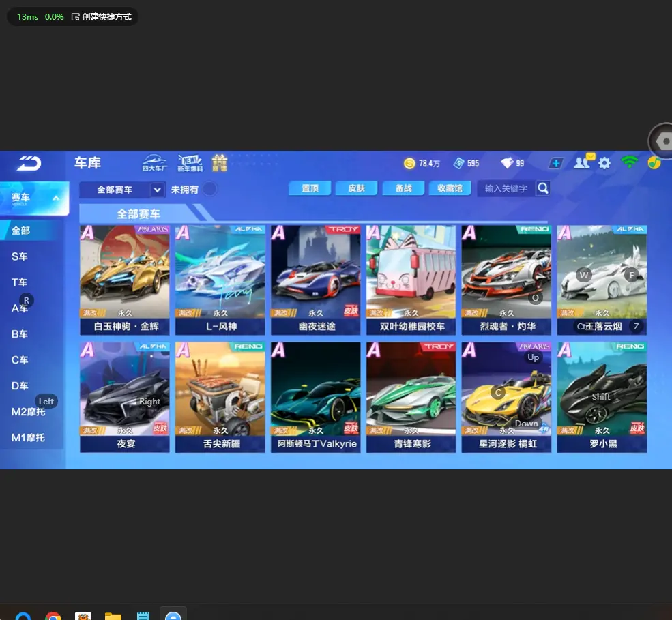This screenshot has height=620, width=672.
Task: Select the 舌尖新疆 car card
Action: (220, 397)
